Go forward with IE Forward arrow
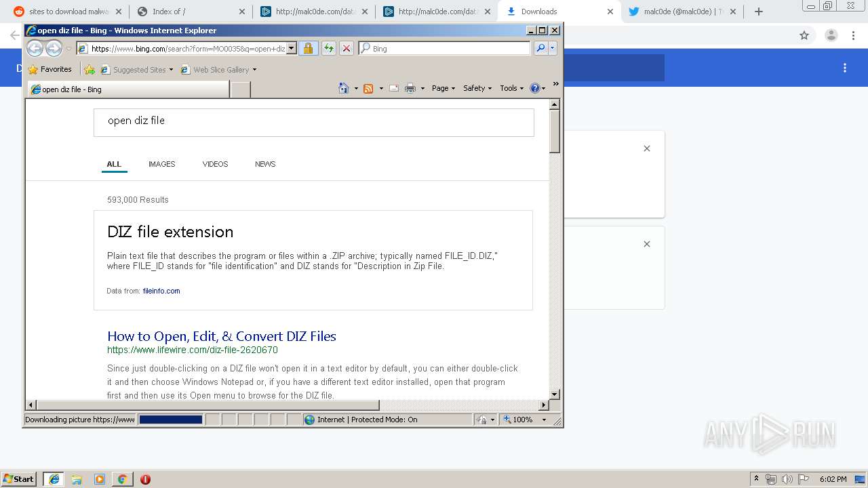 [54, 48]
